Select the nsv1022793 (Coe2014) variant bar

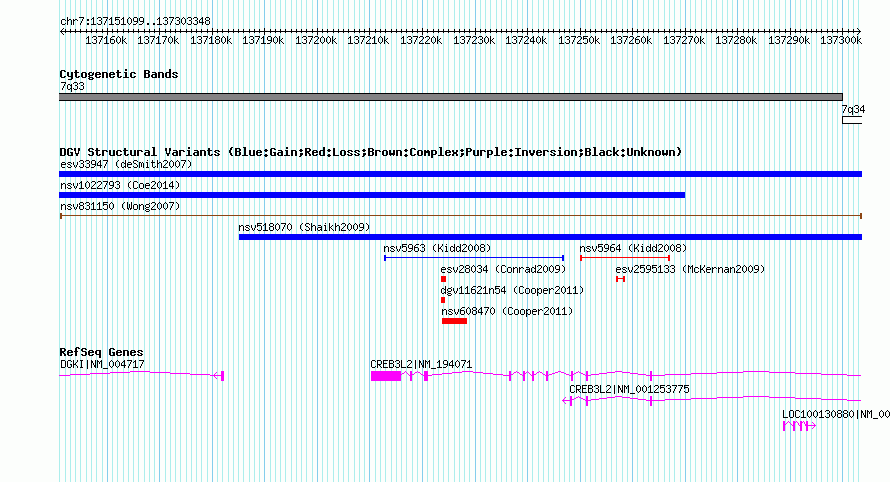point(372,195)
